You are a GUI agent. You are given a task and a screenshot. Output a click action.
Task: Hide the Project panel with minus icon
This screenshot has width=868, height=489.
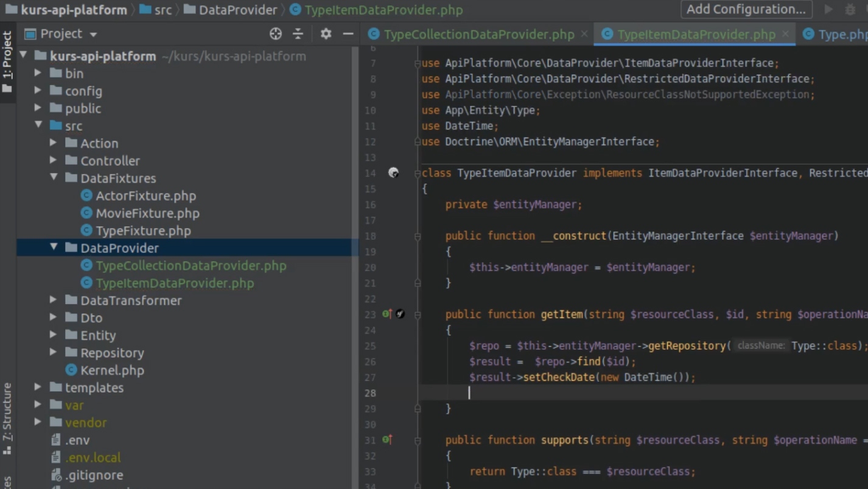pyautogui.click(x=348, y=34)
